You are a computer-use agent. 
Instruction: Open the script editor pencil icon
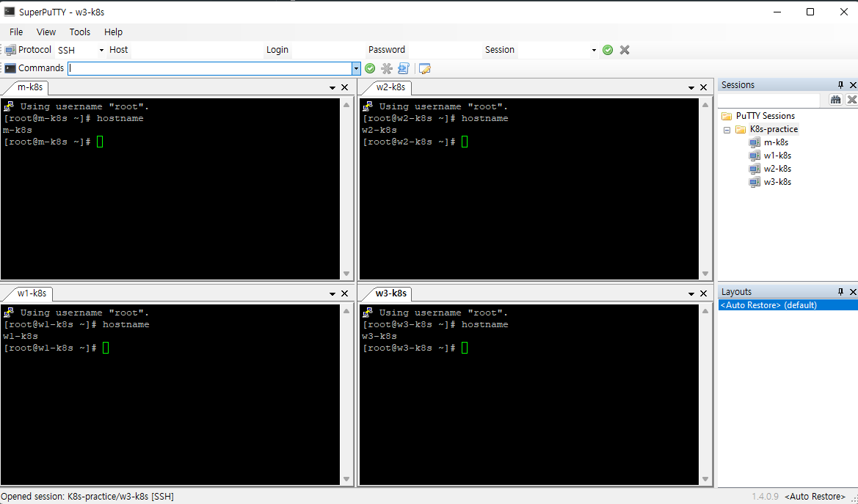click(425, 68)
